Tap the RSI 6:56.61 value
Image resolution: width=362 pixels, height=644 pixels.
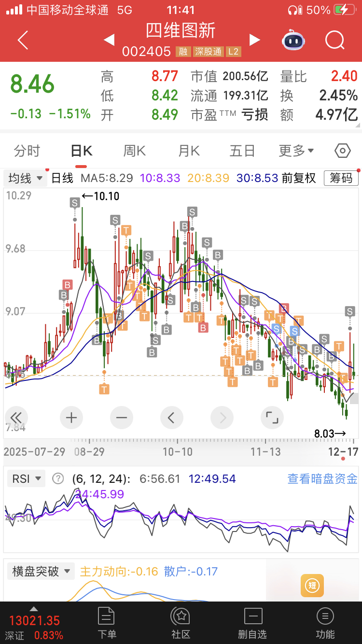[160, 479]
